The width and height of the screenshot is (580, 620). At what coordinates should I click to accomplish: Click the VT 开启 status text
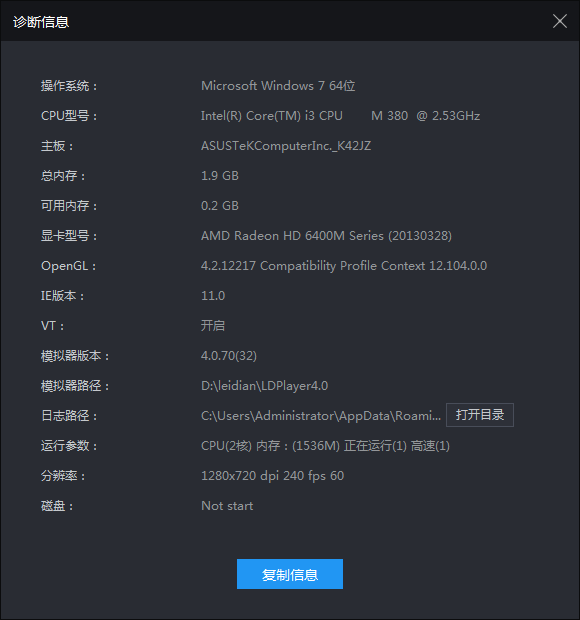pos(213,325)
